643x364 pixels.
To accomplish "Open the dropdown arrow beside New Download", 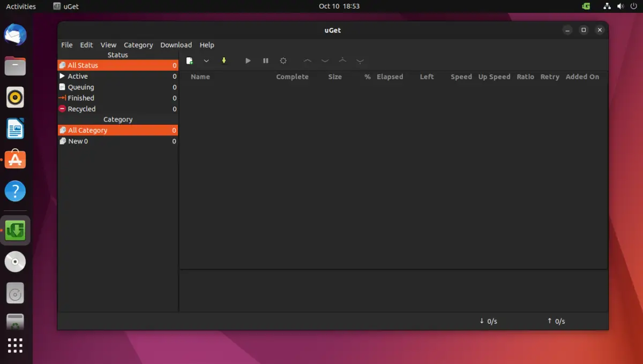I will (x=206, y=61).
